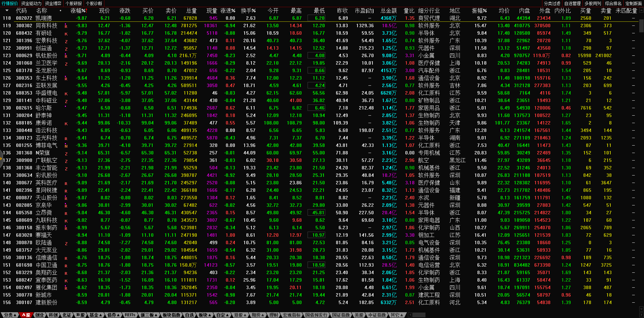Screen dimensions: 644x318
Task: Sort by the 换手% column header
Action: [x=248, y=11]
